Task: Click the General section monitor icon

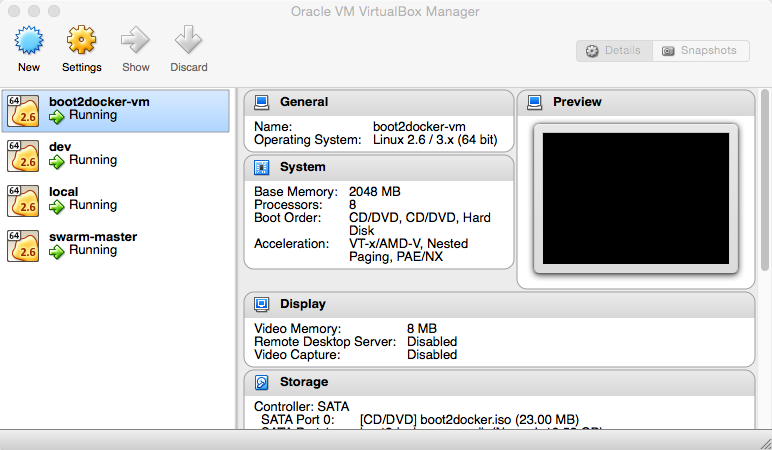Action: pyautogui.click(x=262, y=102)
